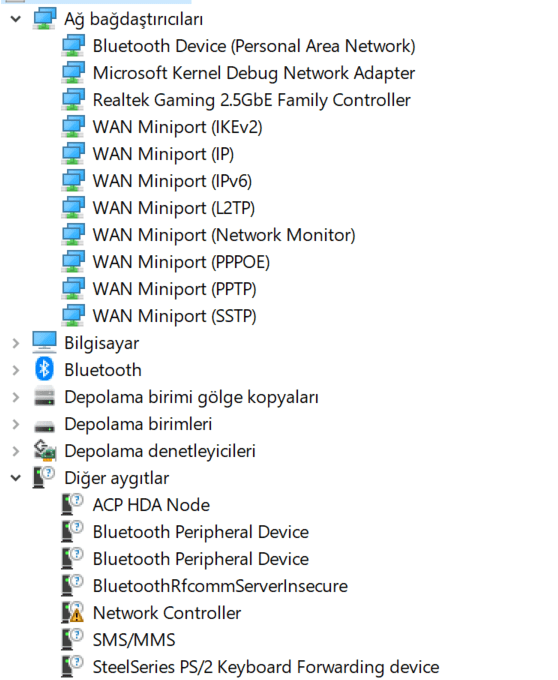
Task: Expand the Bluetooth category
Action: point(16,370)
